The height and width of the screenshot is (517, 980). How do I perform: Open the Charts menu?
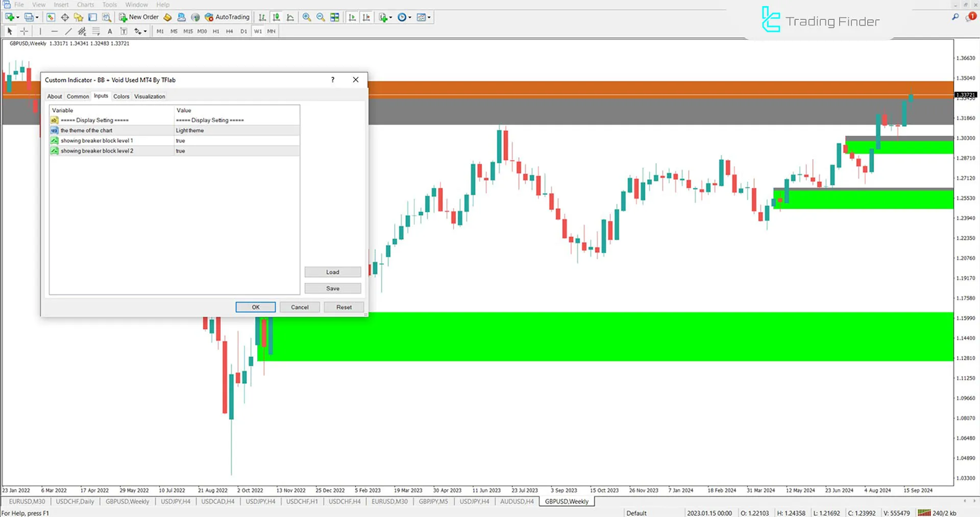[85, 5]
